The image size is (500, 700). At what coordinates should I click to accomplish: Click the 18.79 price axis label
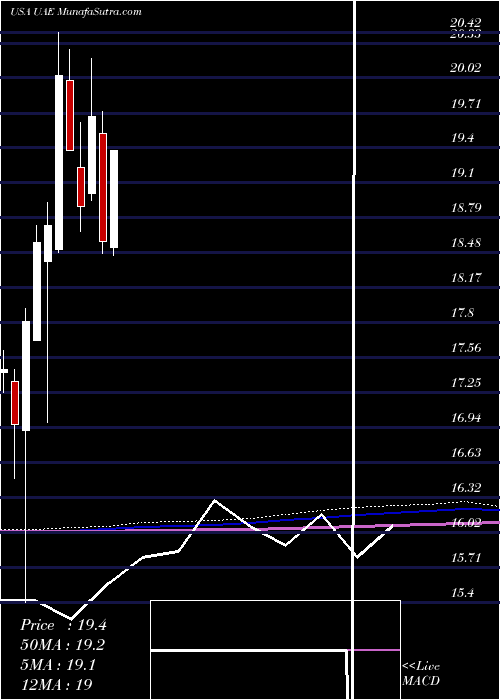[466, 208]
